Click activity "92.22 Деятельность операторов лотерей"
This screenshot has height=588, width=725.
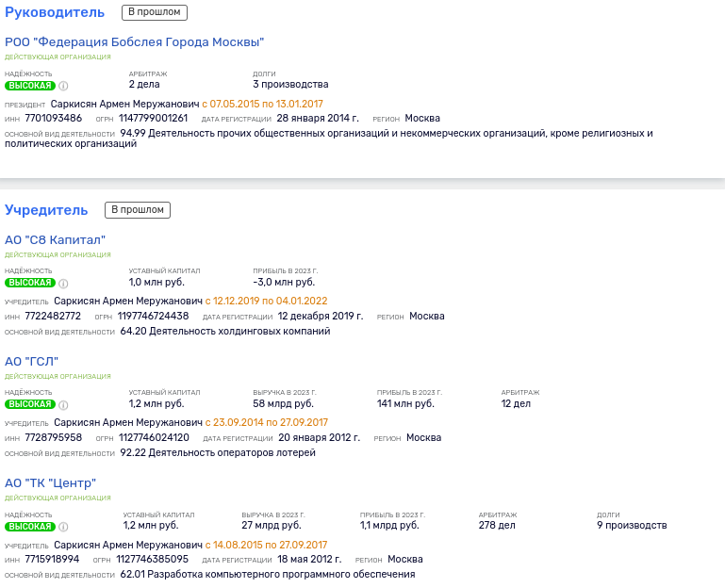[x=218, y=453]
